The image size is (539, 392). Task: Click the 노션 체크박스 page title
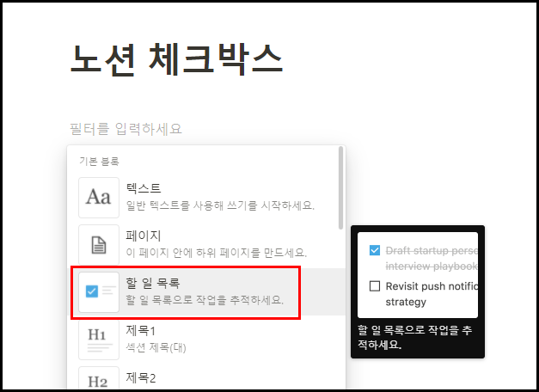(177, 60)
